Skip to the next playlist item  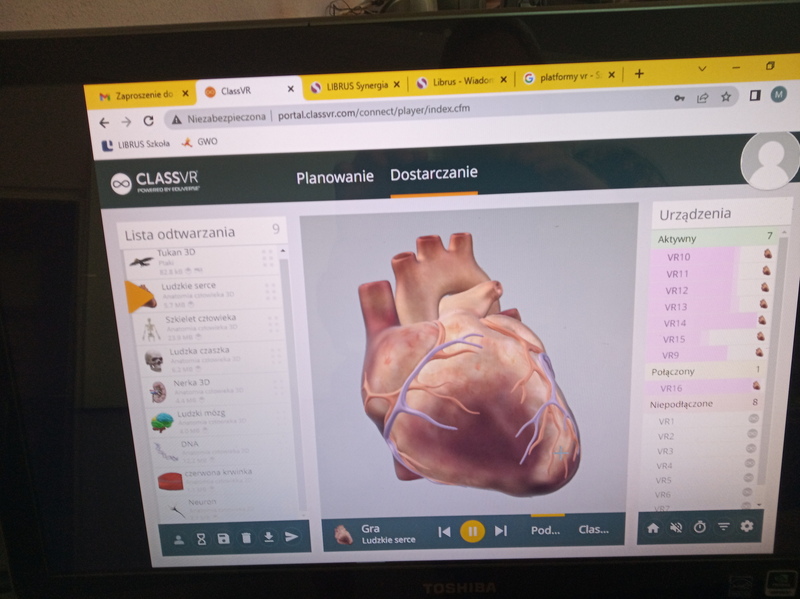tap(501, 531)
